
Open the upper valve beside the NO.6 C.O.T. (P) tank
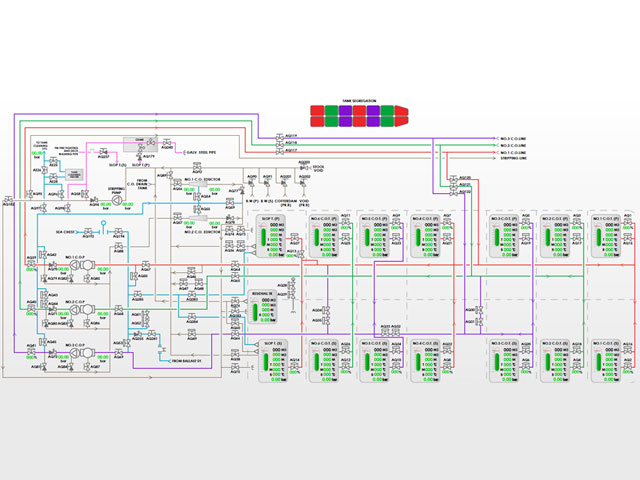pyautogui.click(x=345, y=222)
